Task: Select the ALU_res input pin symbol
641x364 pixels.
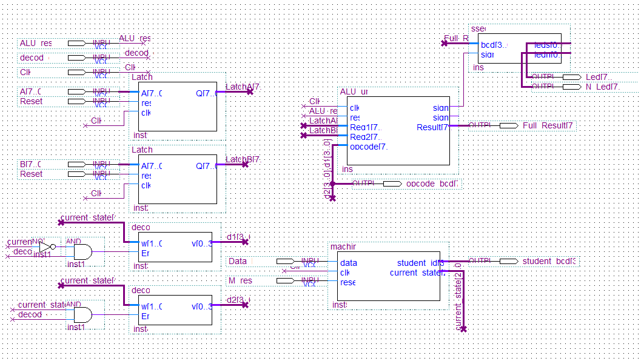Action: (x=77, y=43)
